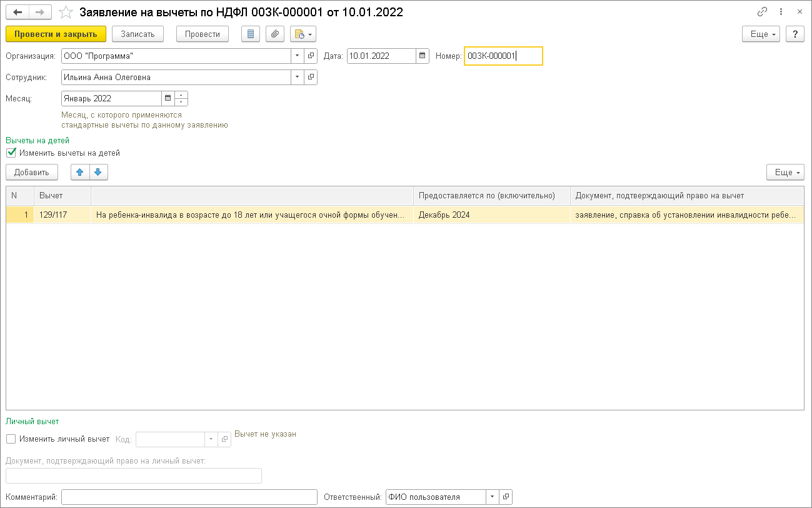The image size is (812, 508).
Task: Expand the Сотрудник dropdown list
Action: pyautogui.click(x=298, y=77)
